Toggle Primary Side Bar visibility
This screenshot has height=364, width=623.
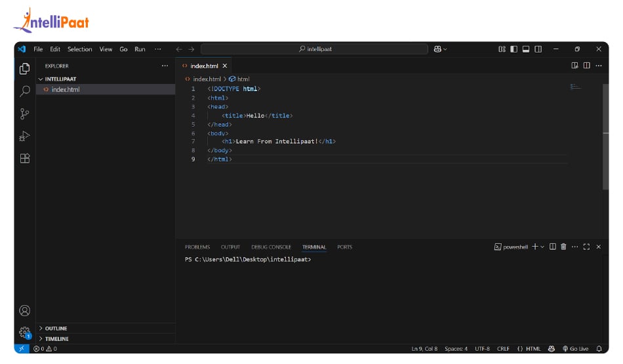click(x=513, y=49)
